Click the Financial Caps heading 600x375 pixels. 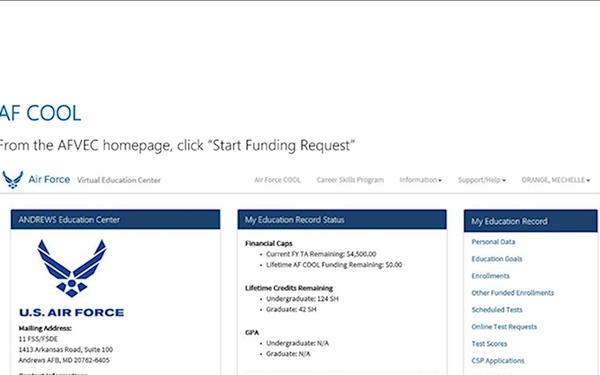pyautogui.click(x=269, y=243)
